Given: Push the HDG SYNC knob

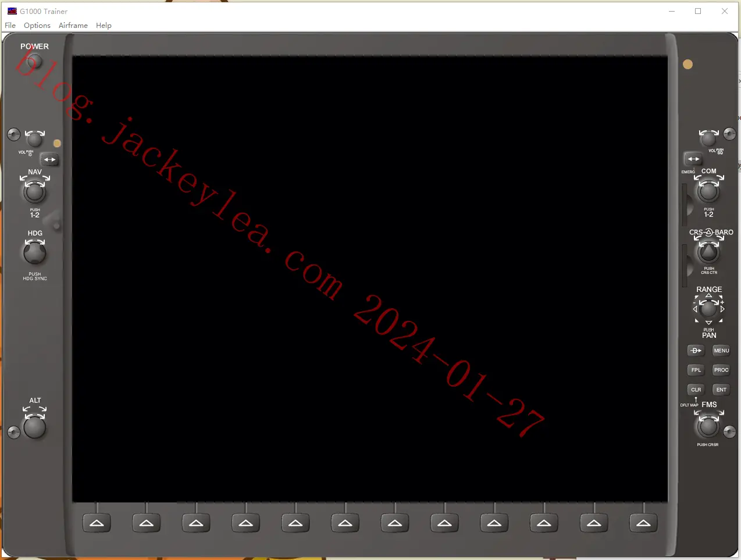Looking at the screenshot, I should (x=34, y=253).
